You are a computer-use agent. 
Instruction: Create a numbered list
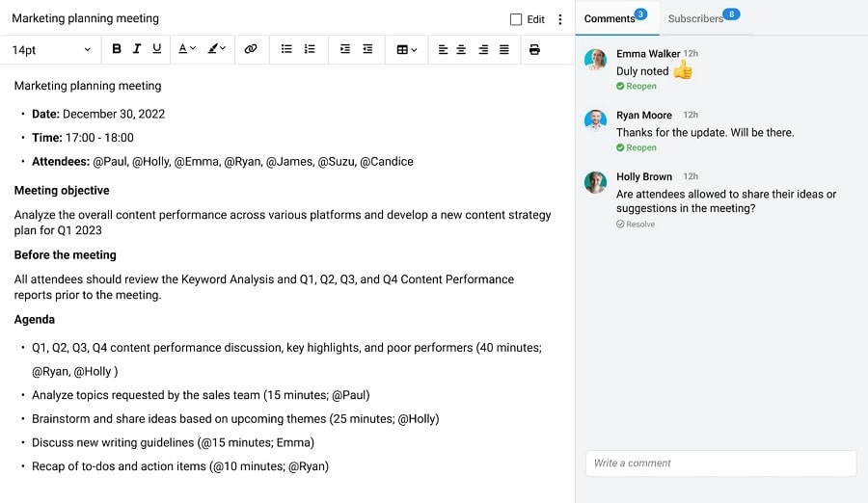pyautogui.click(x=310, y=49)
